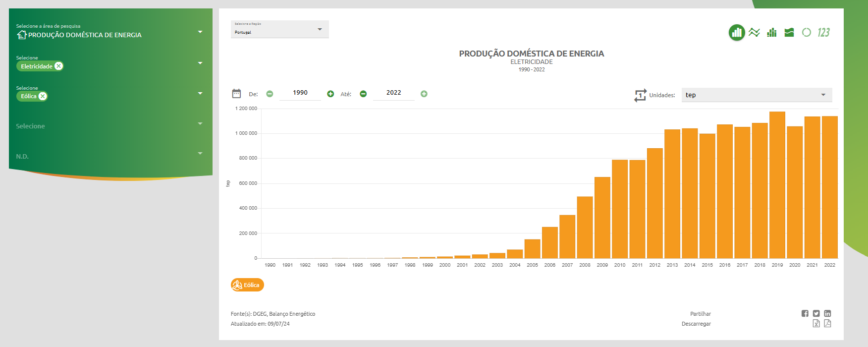Image resolution: width=868 pixels, height=347 pixels.
Task: Select the donut chart view icon
Action: [x=807, y=33]
